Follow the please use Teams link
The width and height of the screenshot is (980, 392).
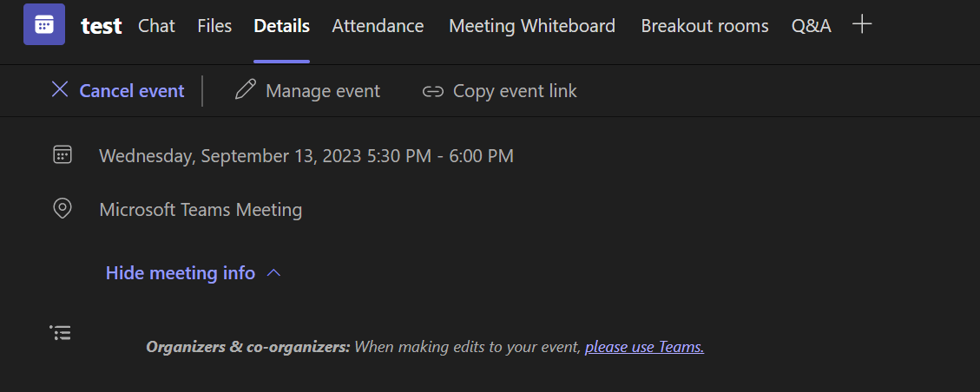coord(644,347)
